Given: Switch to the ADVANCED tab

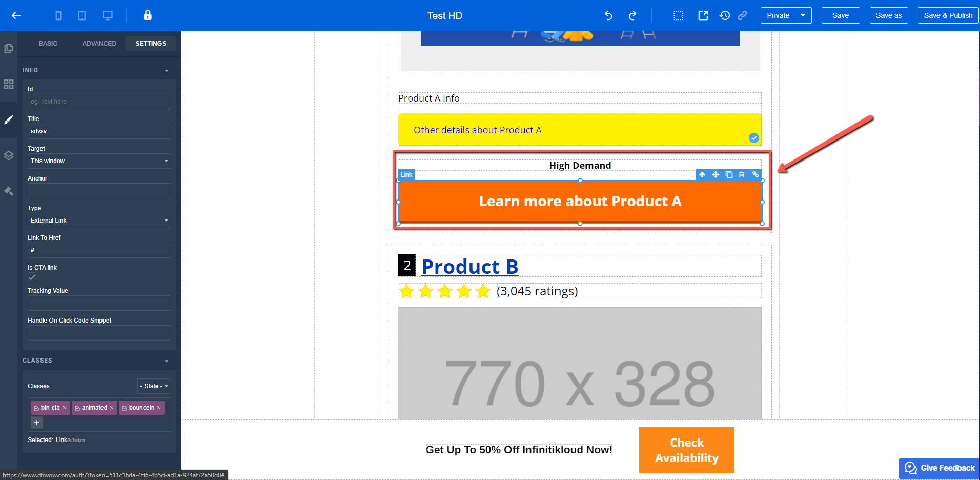Looking at the screenshot, I should point(99,44).
